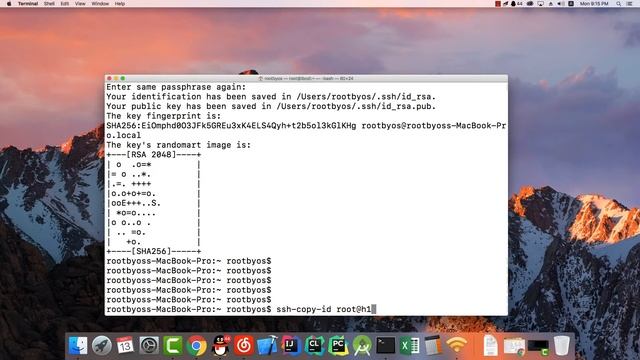Click 'Enter same passphrase again:' line
Viewport: 640px width, 360px height.
click(x=176, y=87)
